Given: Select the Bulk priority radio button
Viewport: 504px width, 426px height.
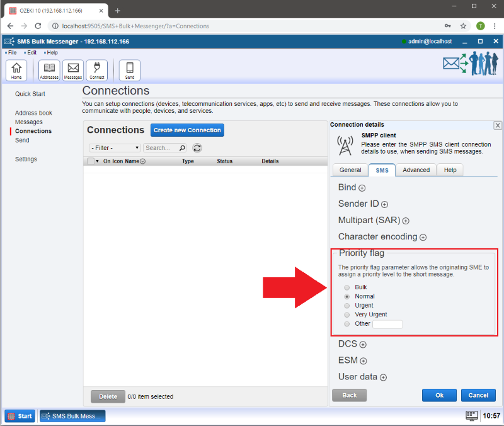Looking at the screenshot, I should [x=346, y=287].
